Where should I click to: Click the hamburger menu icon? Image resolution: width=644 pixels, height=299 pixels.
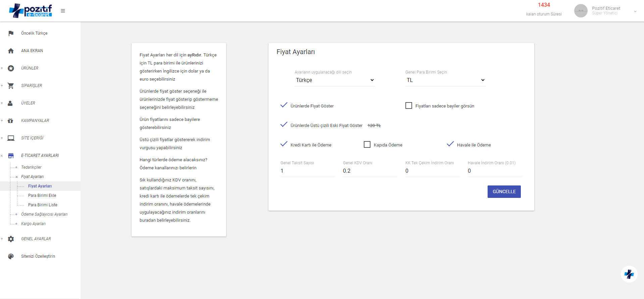[63, 11]
